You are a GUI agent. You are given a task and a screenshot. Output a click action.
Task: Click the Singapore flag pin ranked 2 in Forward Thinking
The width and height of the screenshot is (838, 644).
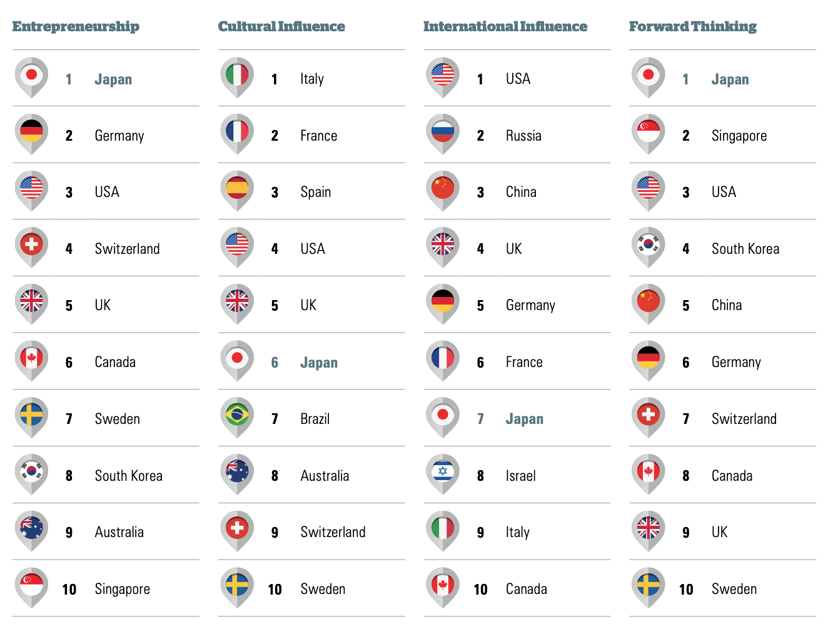click(649, 134)
